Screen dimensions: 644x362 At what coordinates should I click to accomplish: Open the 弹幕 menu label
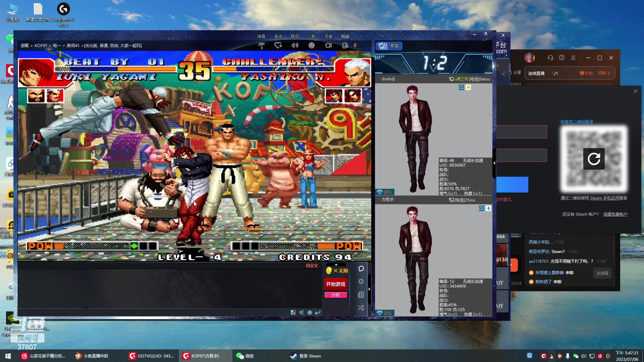261,37
